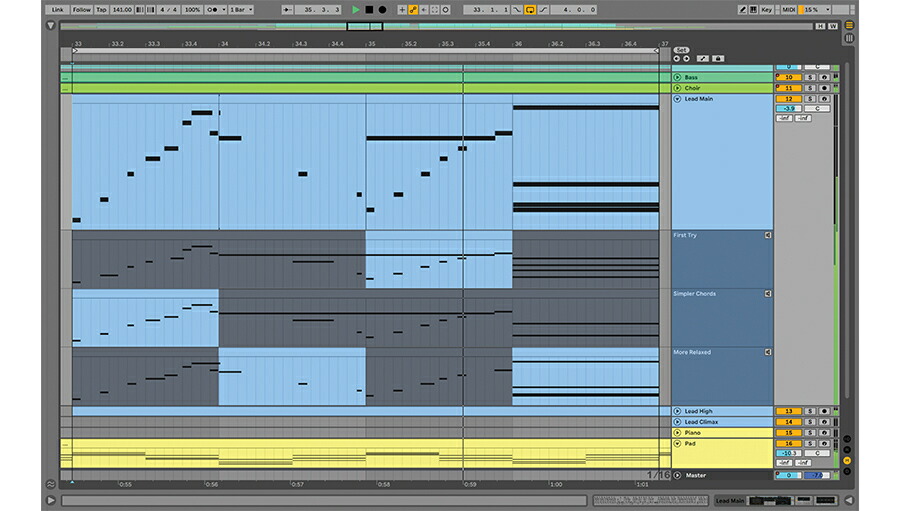Select the More Relaxed take lane header

coord(722,377)
